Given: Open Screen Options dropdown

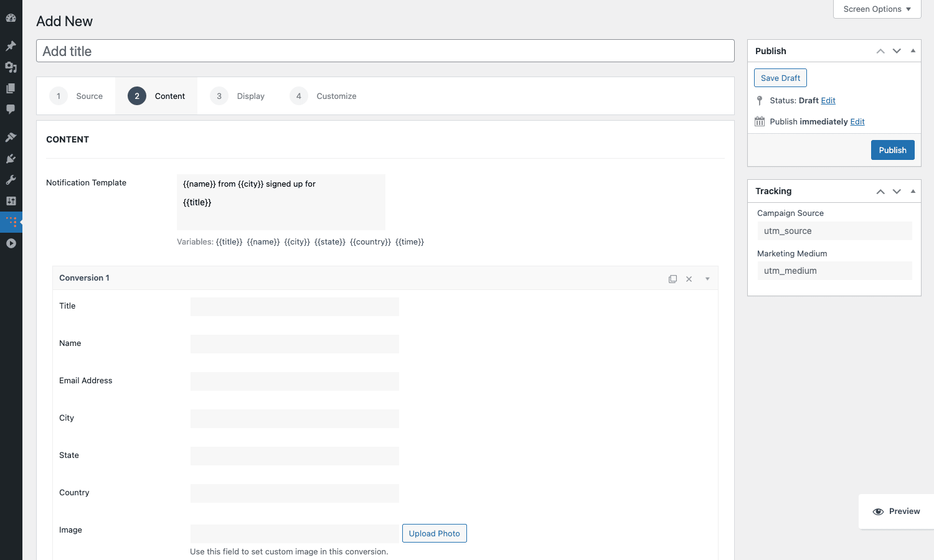Looking at the screenshot, I should pos(877,9).
